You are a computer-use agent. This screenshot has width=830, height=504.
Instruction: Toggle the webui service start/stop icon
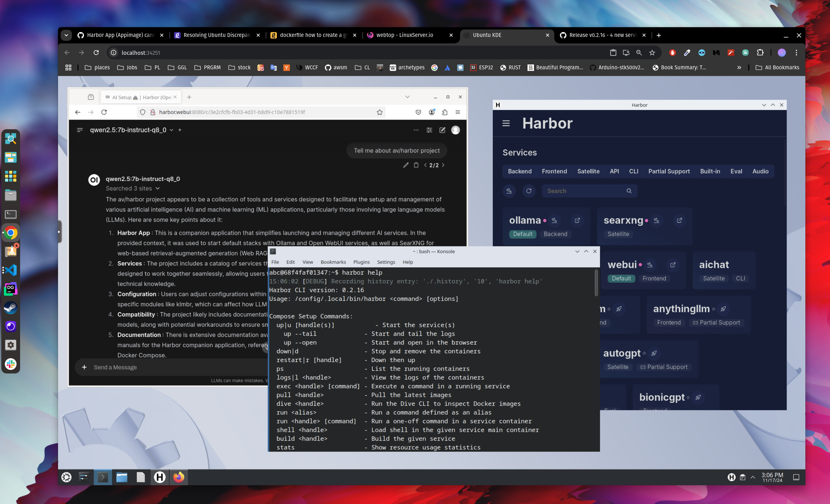[x=650, y=265]
